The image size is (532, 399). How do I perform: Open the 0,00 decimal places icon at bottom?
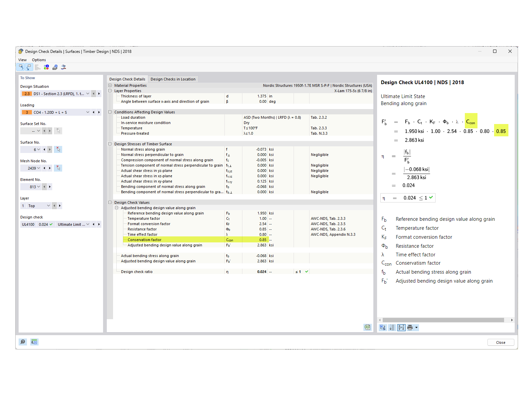[34, 342]
